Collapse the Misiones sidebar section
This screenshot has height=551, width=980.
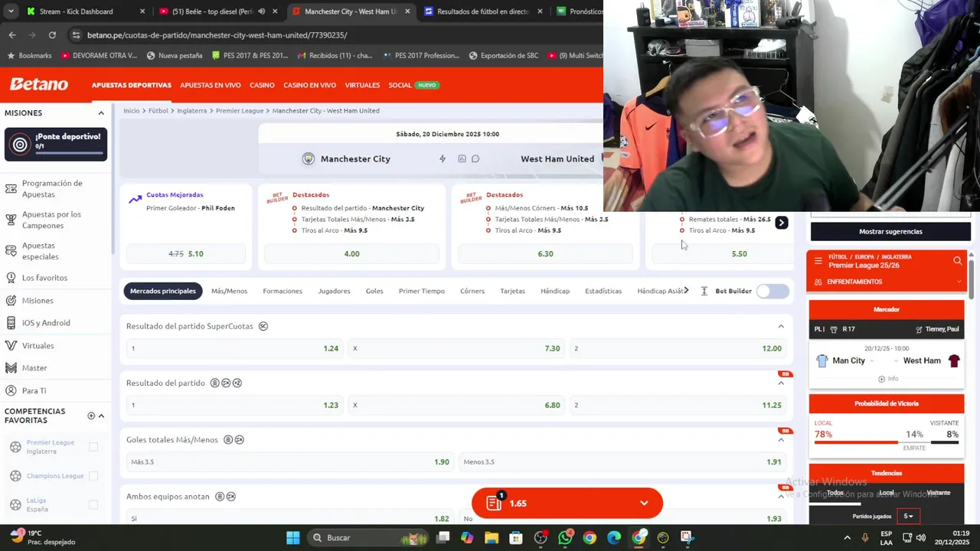[x=101, y=113]
